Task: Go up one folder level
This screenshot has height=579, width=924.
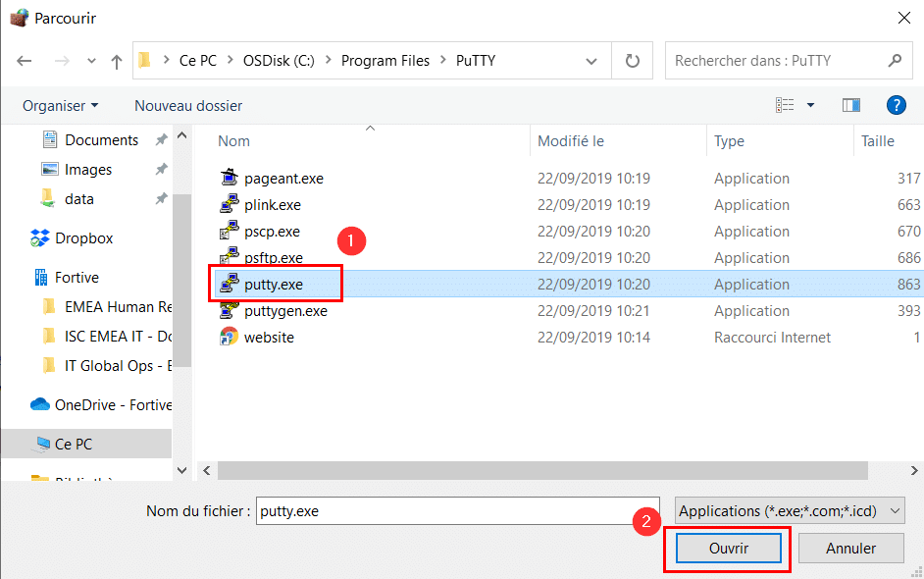Action: (x=117, y=61)
